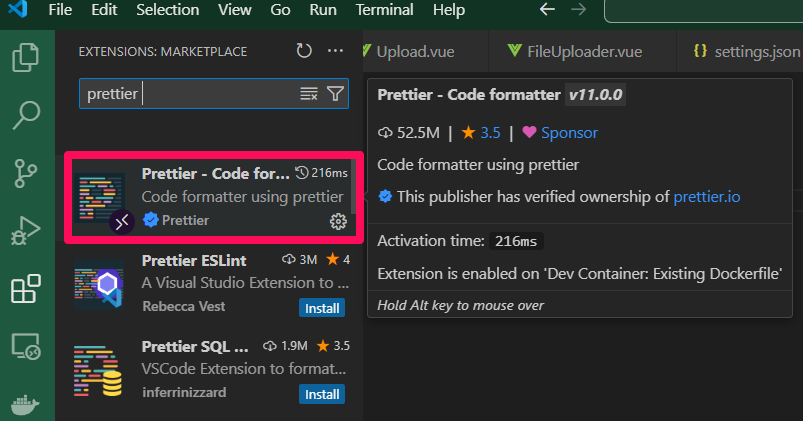Screen dimensions: 803x421
Task: Open the Docker view in activity bar
Action: 26,405
